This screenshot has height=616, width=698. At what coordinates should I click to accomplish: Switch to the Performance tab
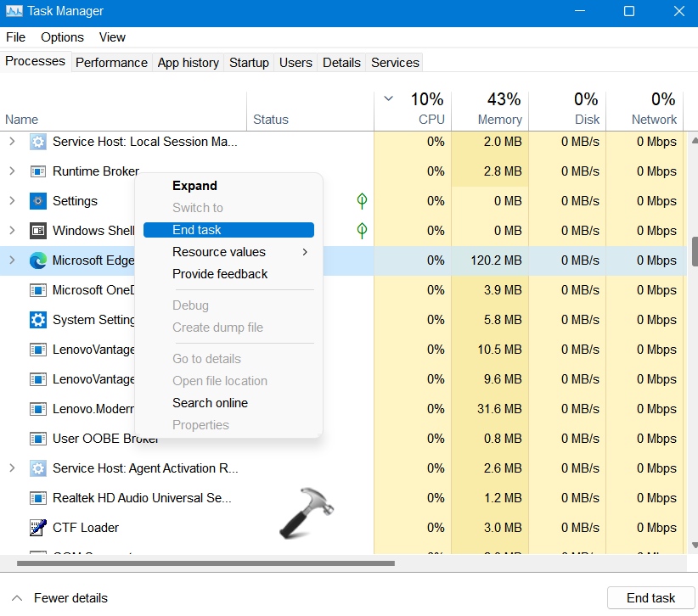click(111, 63)
